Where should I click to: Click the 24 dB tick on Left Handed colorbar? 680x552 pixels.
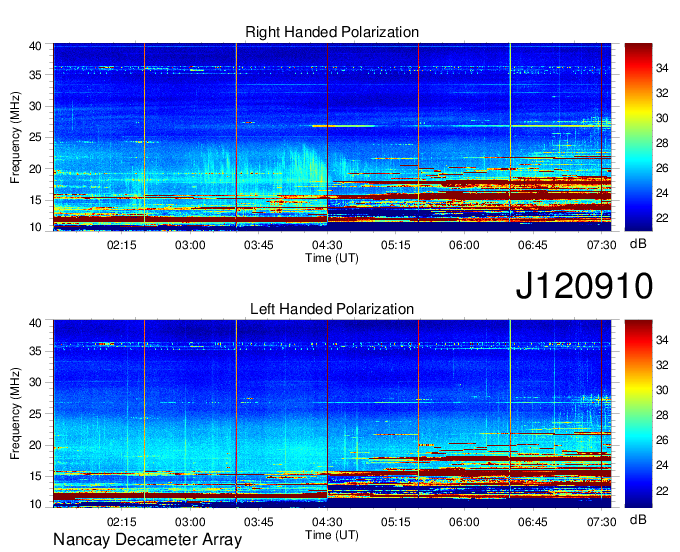point(662,465)
